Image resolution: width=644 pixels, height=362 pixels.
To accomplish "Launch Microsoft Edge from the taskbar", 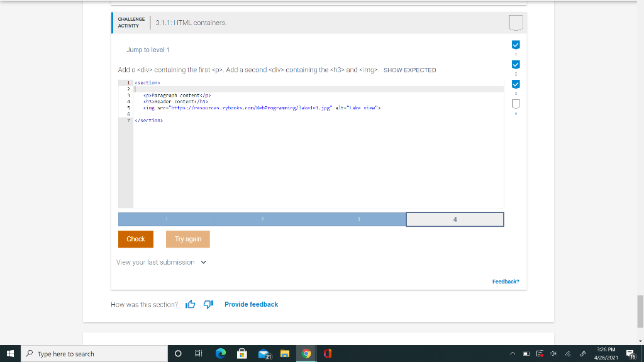I will (x=220, y=354).
